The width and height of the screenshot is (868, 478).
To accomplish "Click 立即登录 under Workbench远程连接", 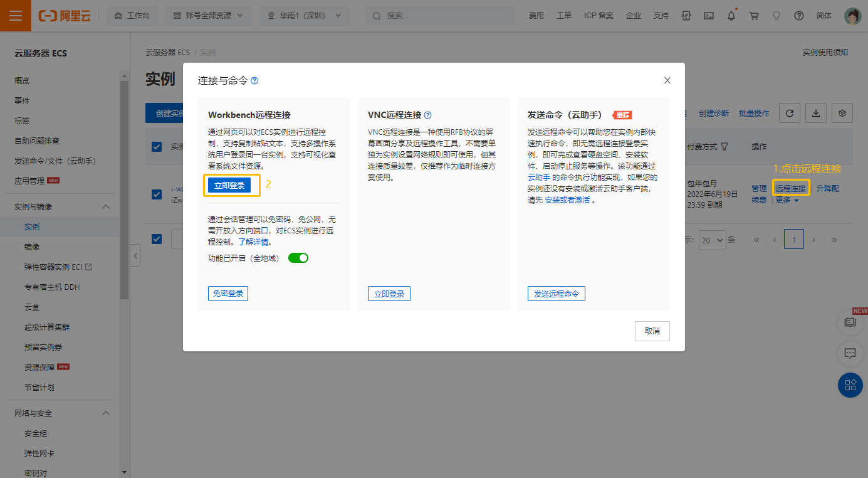I will pos(229,185).
